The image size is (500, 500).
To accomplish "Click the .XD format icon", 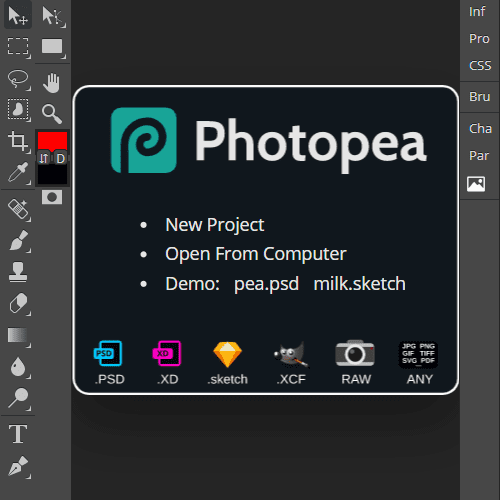I will tap(167, 353).
